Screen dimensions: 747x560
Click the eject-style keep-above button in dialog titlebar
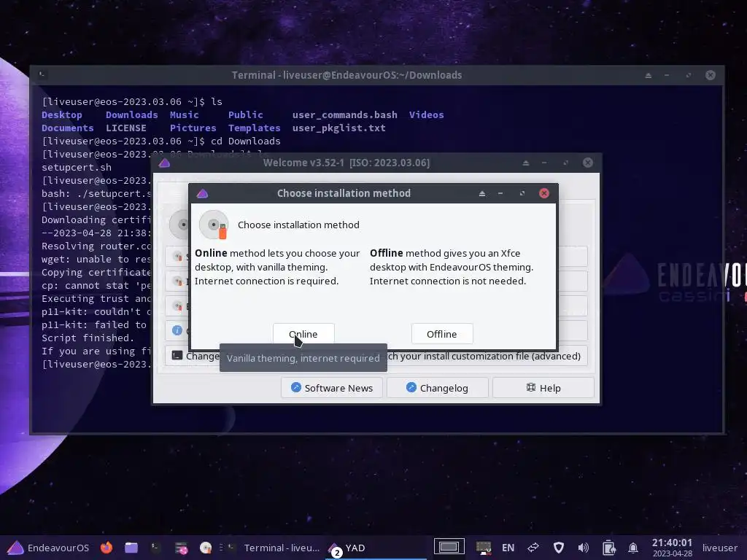[482, 193]
